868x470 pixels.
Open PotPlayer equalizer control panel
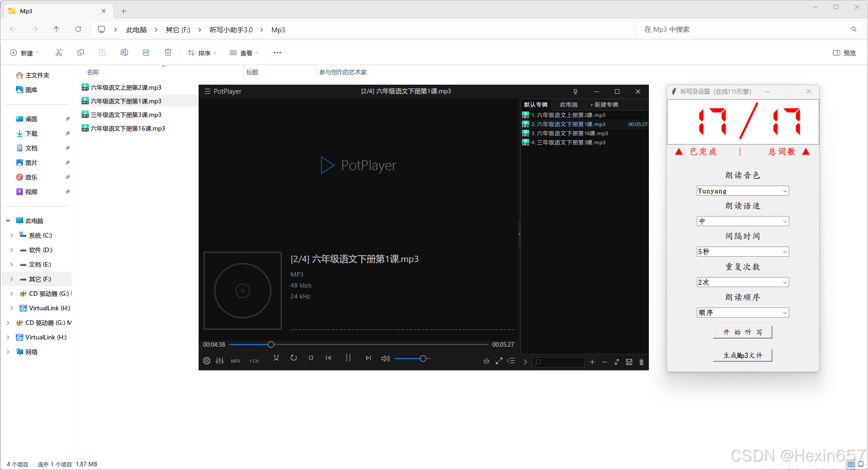pos(220,361)
